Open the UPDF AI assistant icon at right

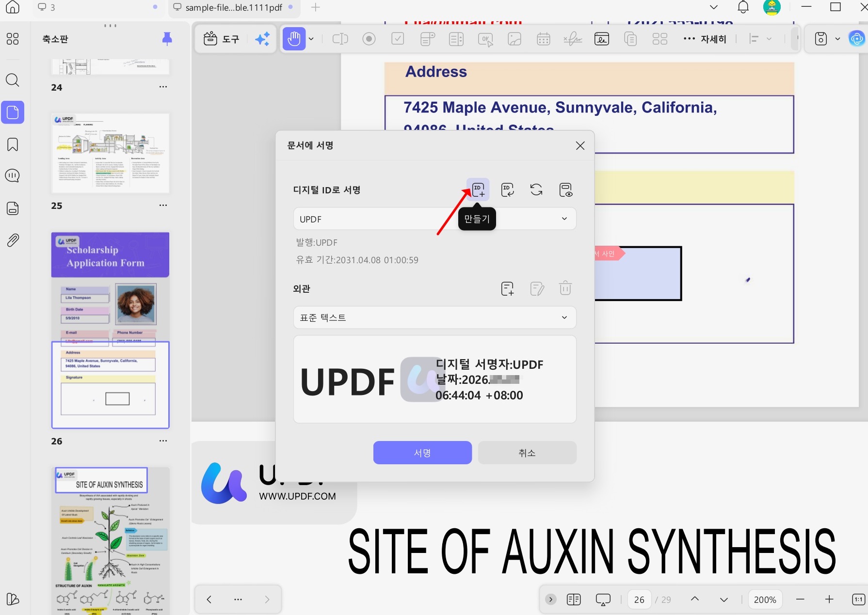pyautogui.click(x=857, y=39)
